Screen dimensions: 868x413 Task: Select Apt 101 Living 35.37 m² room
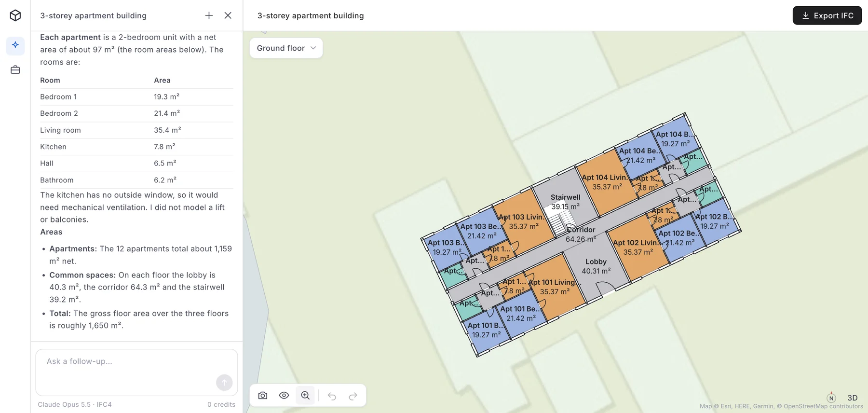pyautogui.click(x=555, y=287)
